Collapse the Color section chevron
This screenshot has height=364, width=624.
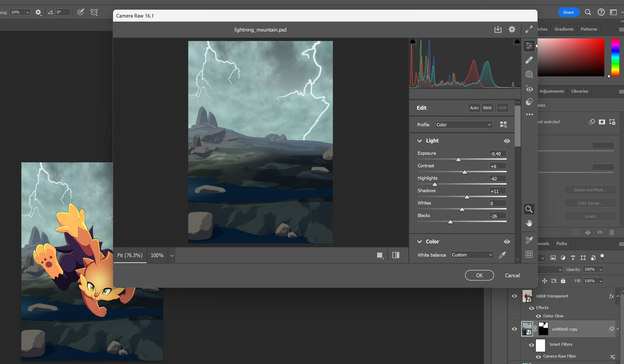point(419,241)
